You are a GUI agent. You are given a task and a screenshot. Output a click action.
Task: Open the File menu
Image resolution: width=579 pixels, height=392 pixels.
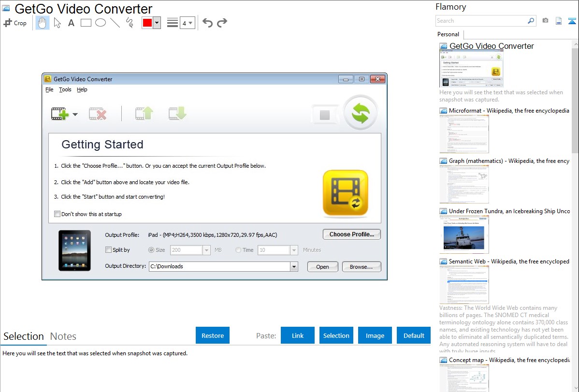click(49, 89)
